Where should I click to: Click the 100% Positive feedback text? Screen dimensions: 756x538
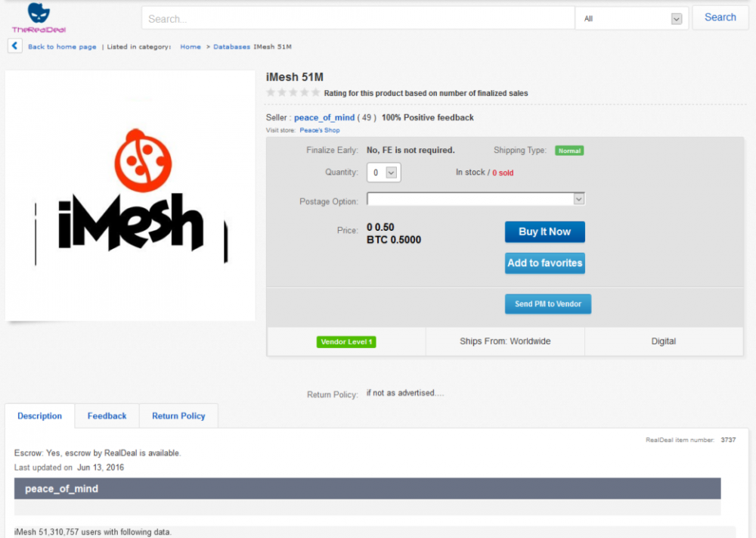(x=428, y=117)
